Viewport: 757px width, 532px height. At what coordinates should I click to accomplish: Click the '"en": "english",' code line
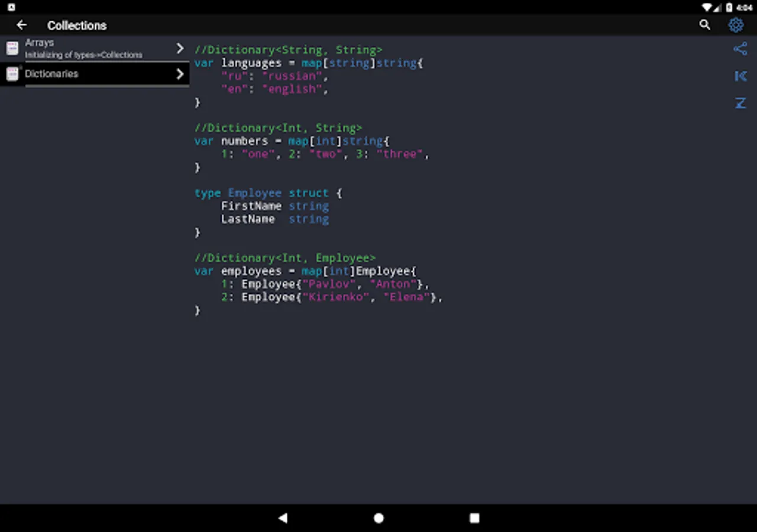click(275, 89)
